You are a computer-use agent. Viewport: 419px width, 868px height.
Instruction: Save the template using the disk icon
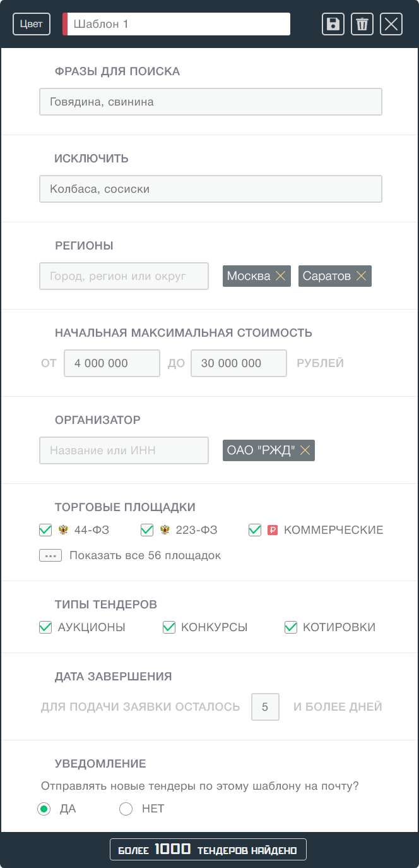coord(333,24)
